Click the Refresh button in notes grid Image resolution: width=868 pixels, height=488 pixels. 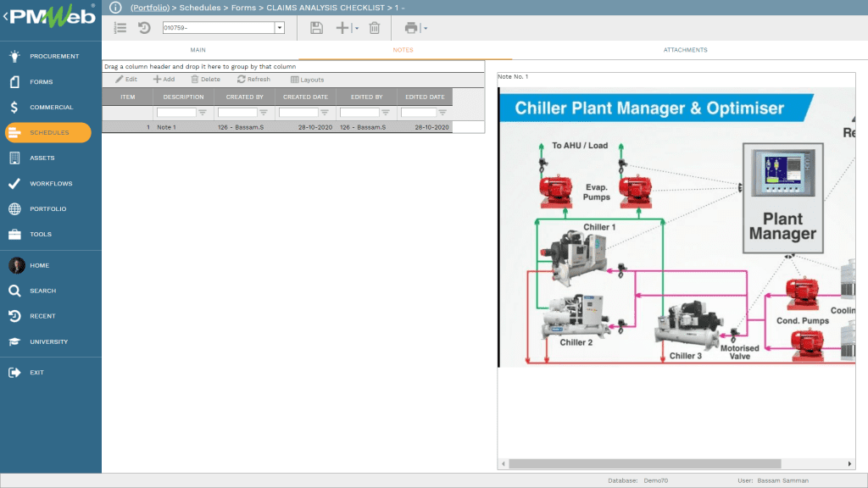(x=253, y=79)
